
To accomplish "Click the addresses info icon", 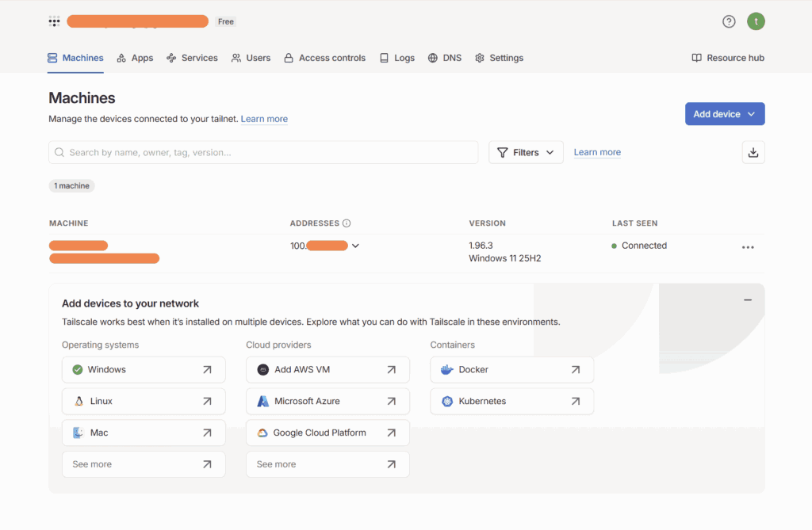I will tap(347, 223).
